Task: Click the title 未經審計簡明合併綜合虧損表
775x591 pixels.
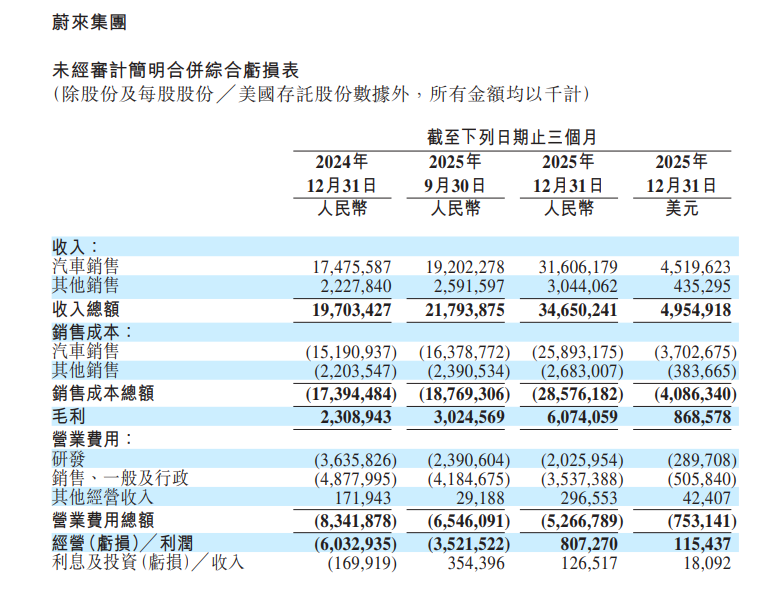Action: (x=175, y=71)
